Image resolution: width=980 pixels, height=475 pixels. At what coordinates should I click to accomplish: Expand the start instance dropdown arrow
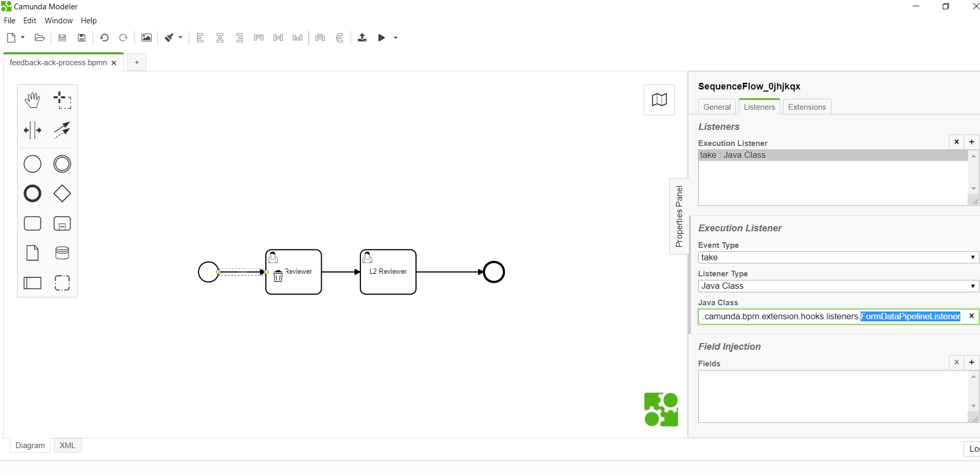point(396,38)
